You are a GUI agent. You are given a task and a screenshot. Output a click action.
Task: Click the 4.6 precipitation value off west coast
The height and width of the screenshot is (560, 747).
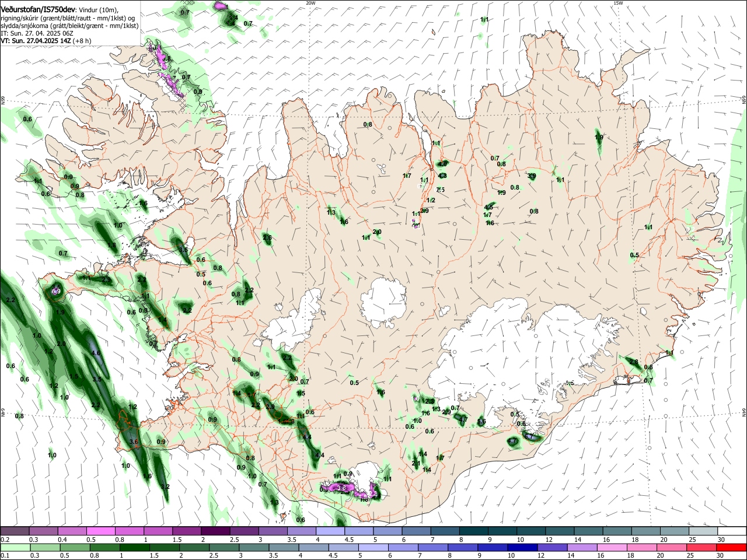pos(96,353)
